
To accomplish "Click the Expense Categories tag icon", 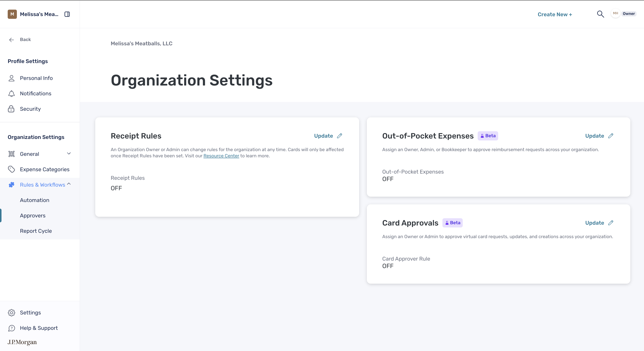I will (x=12, y=170).
